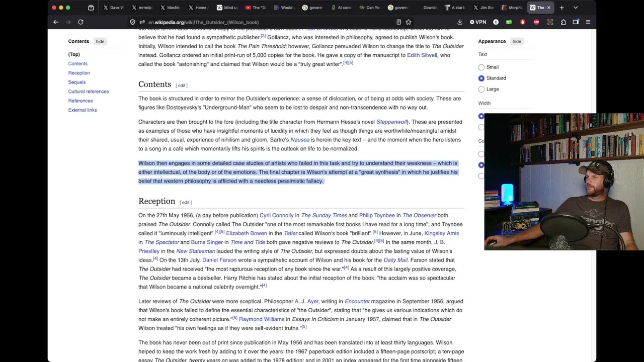Select the Small text size radio
The image size is (644, 362).
click(481, 67)
